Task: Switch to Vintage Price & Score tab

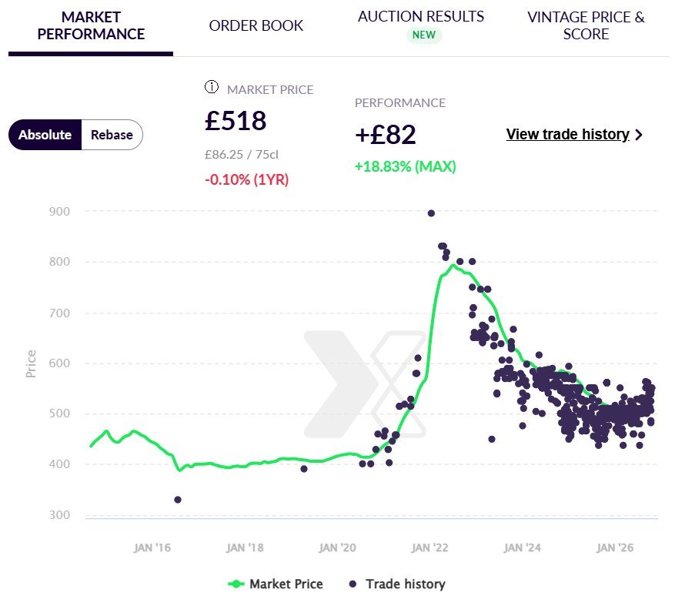Action: pos(586,25)
